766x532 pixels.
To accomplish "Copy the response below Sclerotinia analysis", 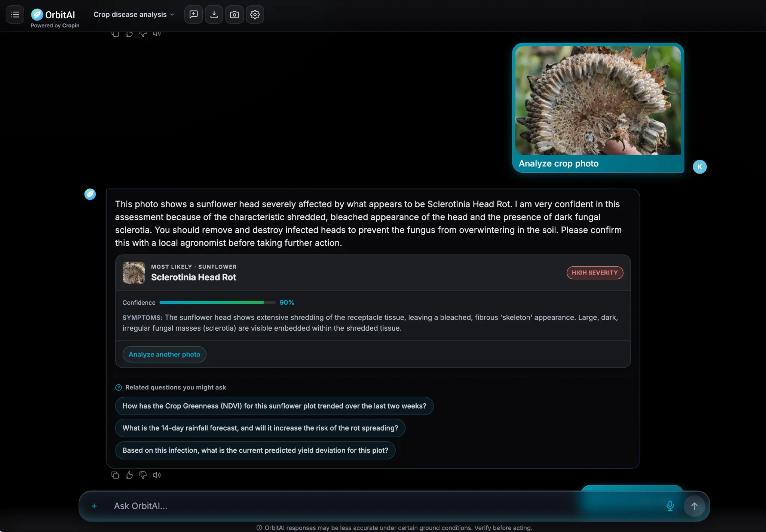I will 115,475.
